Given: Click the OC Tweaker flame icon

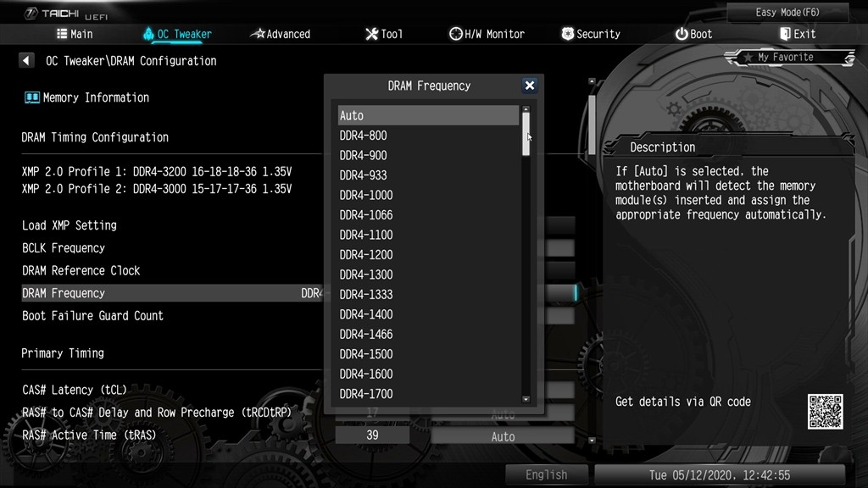Looking at the screenshot, I should (148, 34).
